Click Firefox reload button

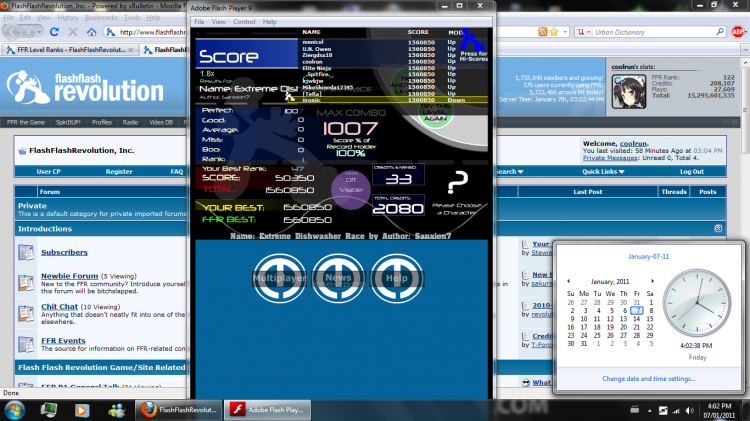coord(55,32)
